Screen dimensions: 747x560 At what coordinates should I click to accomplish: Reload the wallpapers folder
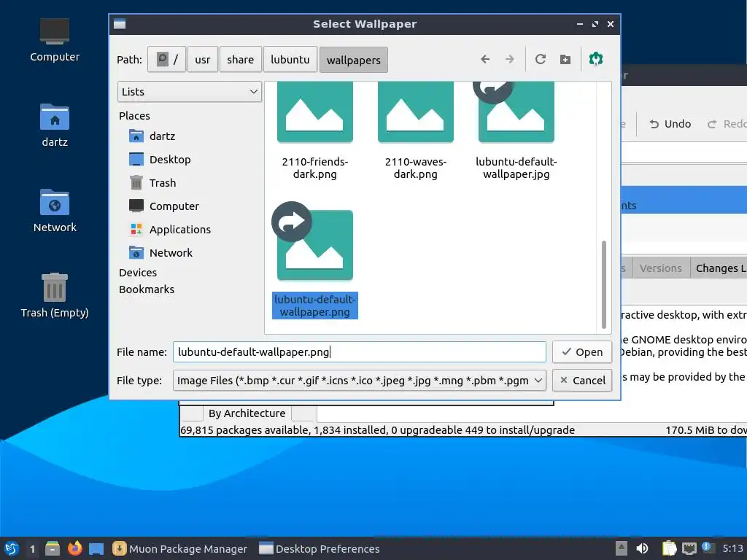click(x=541, y=60)
